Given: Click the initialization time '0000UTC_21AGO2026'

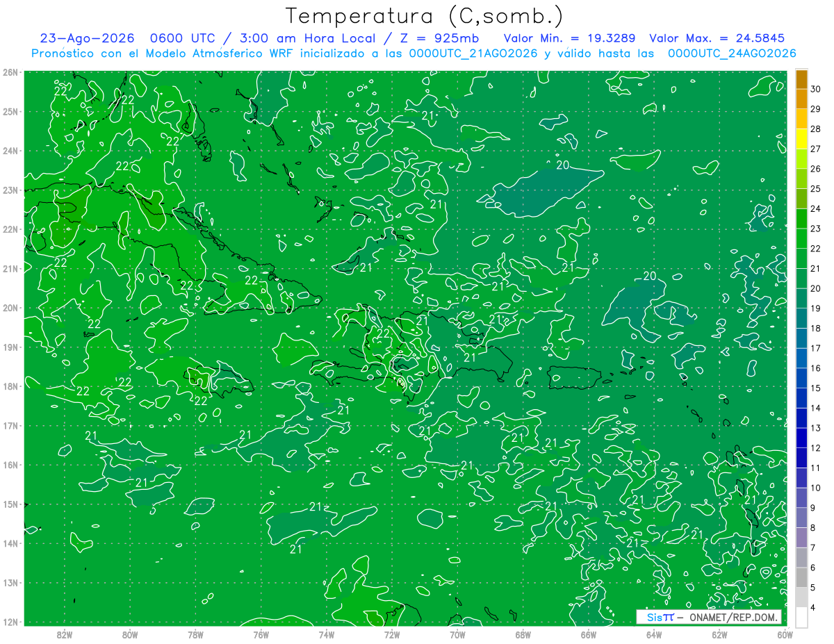Looking at the screenshot, I should point(473,53).
